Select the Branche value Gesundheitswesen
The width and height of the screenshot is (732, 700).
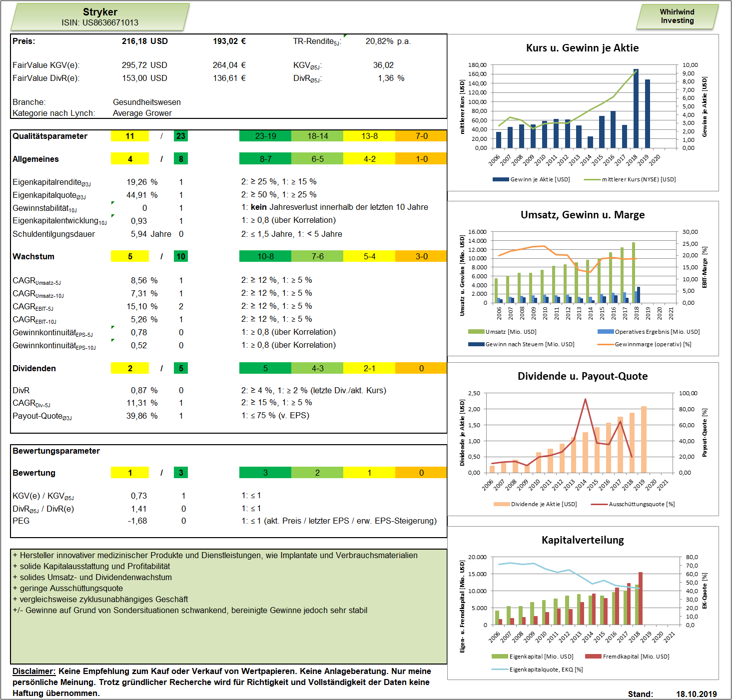[147, 102]
